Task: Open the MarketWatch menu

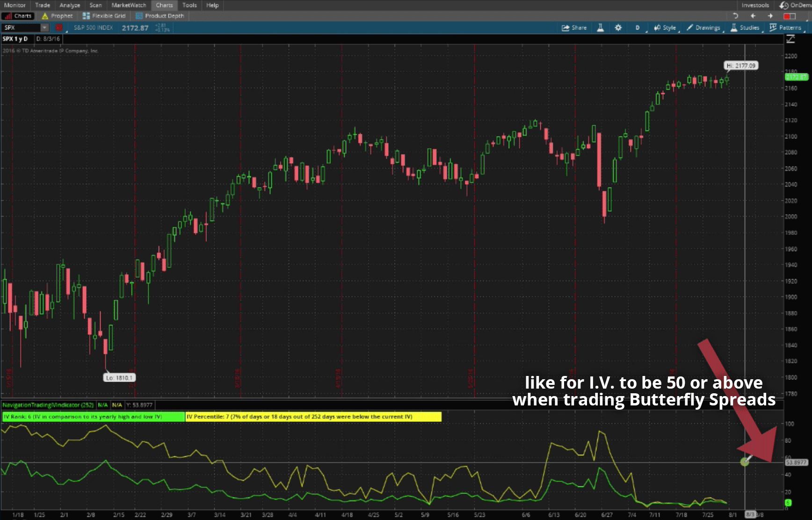Action: [x=128, y=5]
